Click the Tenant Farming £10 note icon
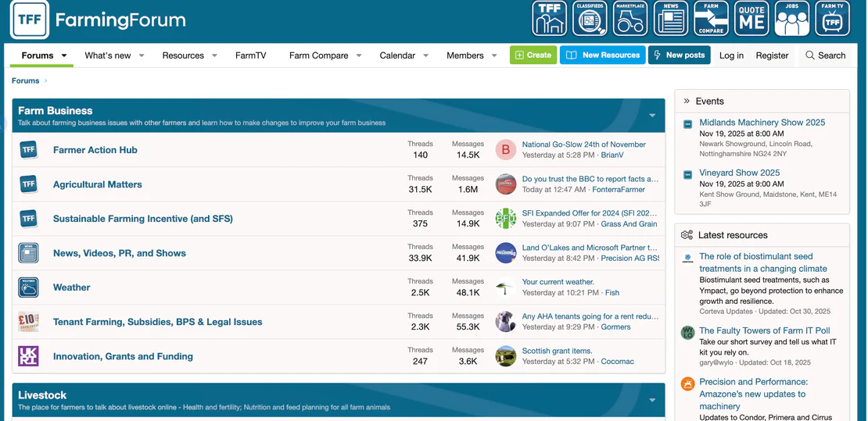868x421 pixels. (x=28, y=322)
